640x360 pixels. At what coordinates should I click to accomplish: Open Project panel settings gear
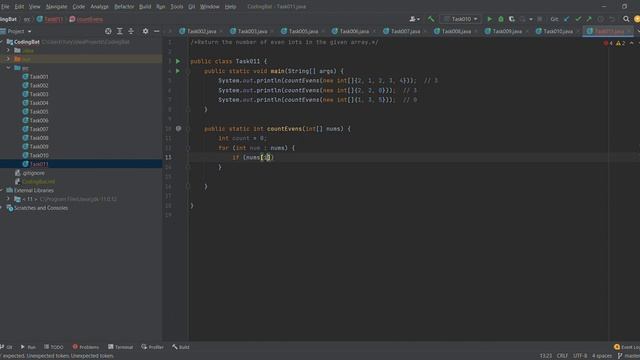click(x=145, y=31)
